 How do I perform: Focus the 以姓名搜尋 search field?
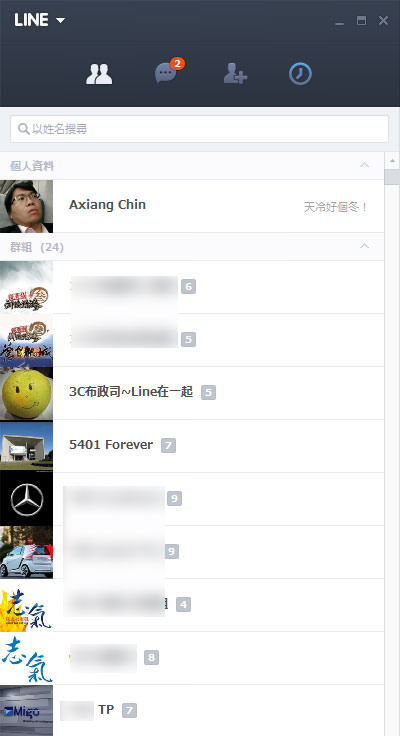pyautogui.click(x=200, y=129)
